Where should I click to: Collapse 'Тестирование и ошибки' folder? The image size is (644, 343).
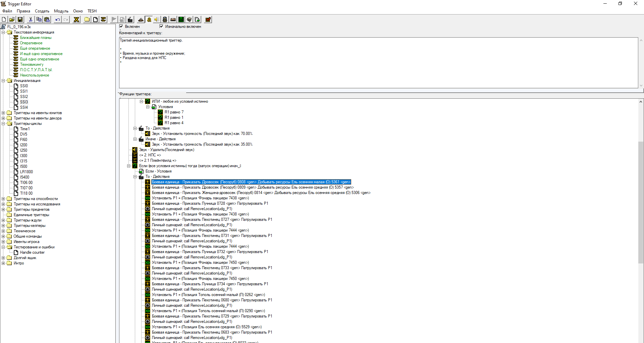(3, 247)
